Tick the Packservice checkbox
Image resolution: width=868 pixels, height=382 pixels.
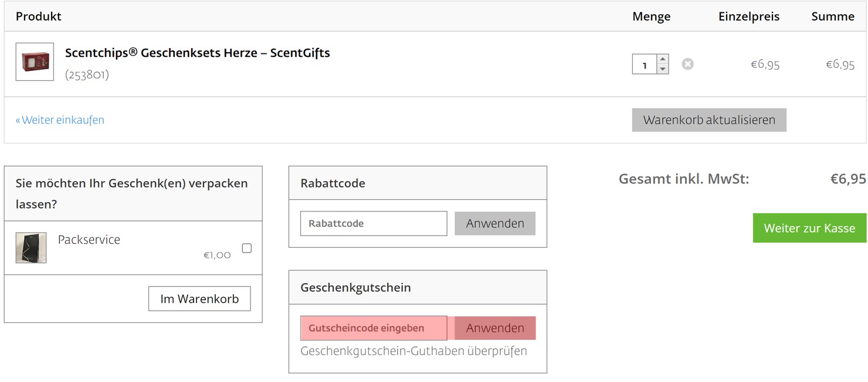click(x=247, y=248)
